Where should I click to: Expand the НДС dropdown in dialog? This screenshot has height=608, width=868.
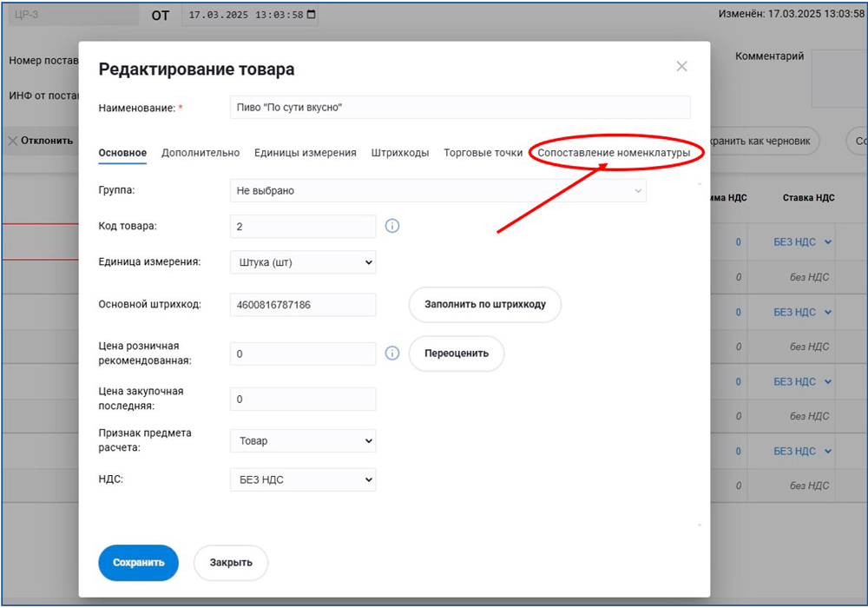pos(303,479)
